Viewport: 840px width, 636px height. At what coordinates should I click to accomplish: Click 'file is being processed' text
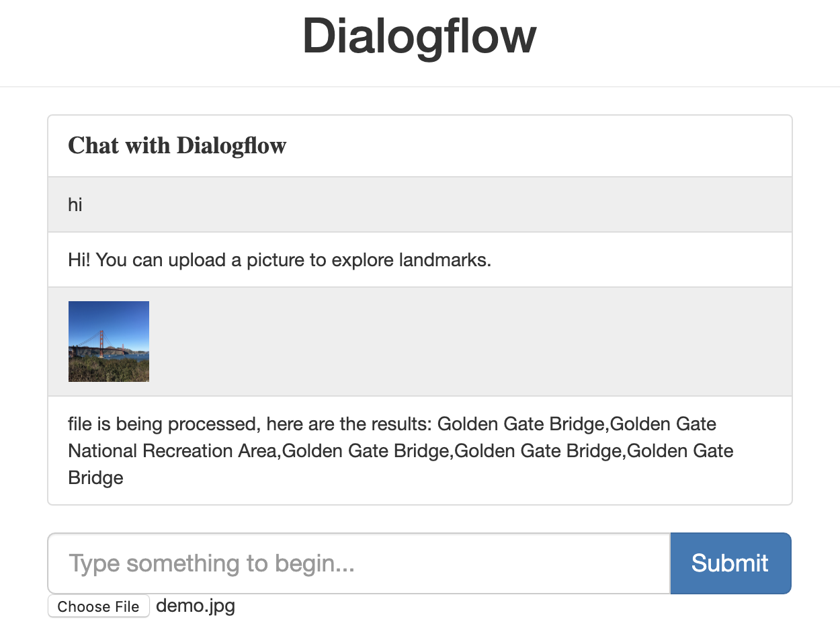point(164,424)
